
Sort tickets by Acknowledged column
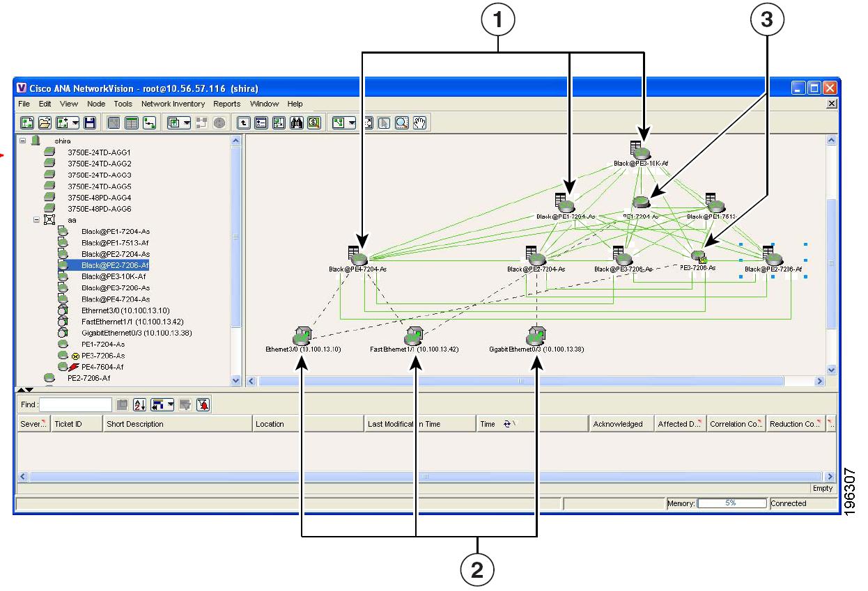pos(621,424)
